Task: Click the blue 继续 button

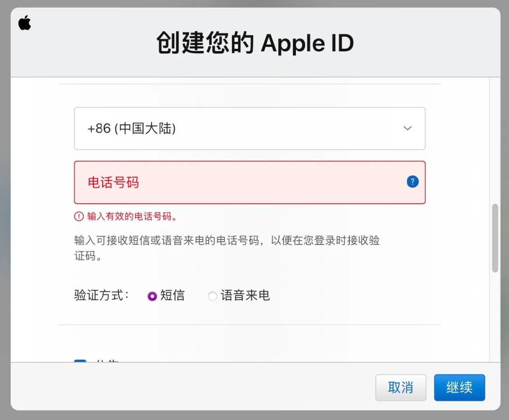Action: point(460,387)
